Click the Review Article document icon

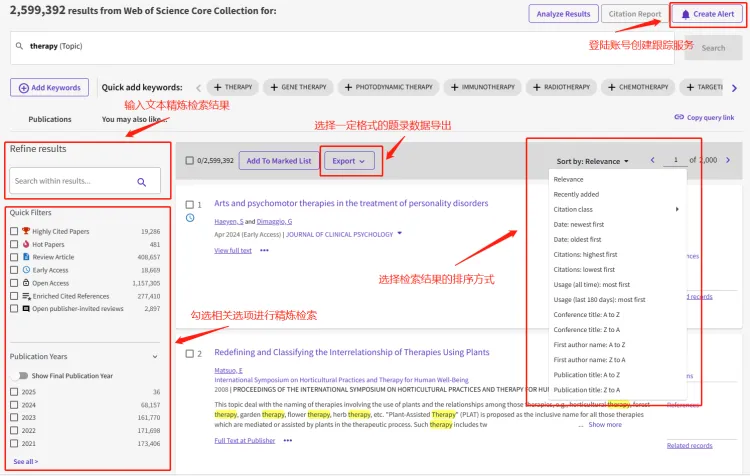(26, 257)
